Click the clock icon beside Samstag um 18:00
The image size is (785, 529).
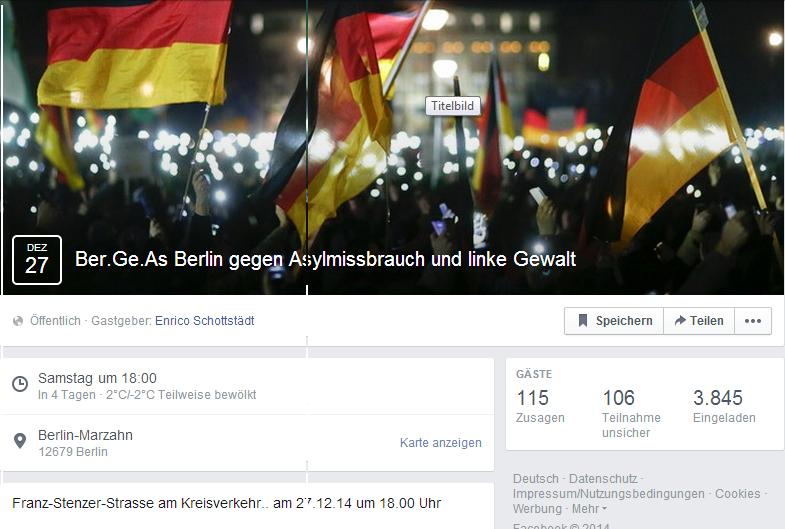point(20,384)
